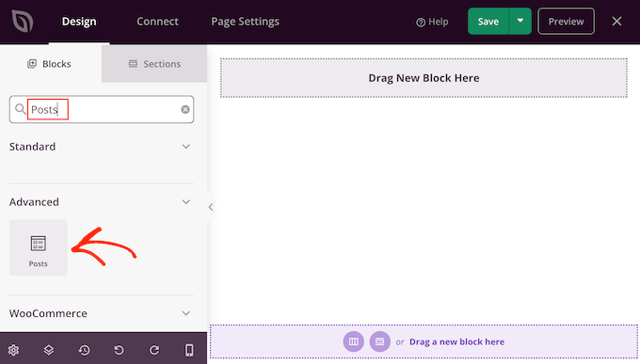Image resolution: width=640 pixels, height=364 pixels.
Task: Focus the block search field
Action: 102,109
